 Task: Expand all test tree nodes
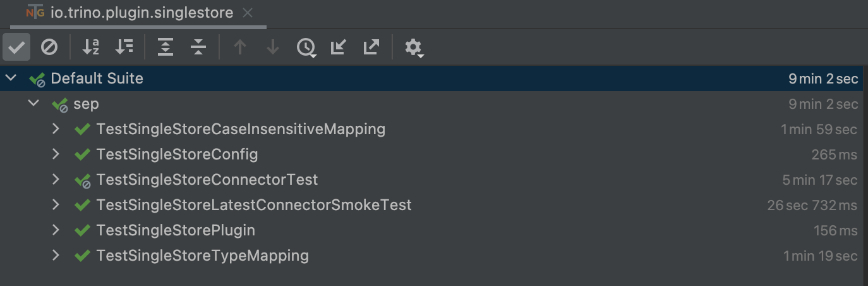pos(166,47)
